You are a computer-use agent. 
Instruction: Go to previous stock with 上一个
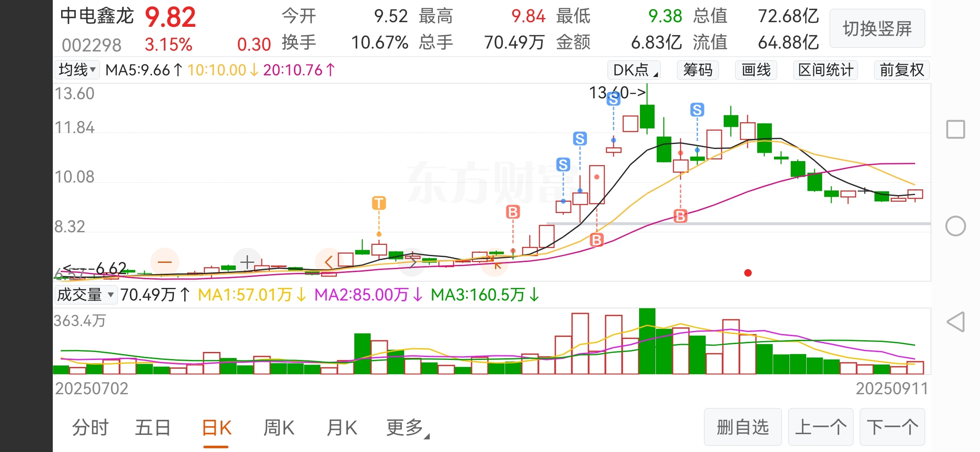(821, 427)
